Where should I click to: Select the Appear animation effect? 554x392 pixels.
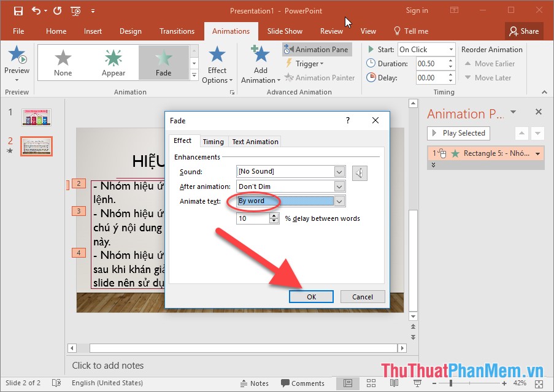pos(113,61)
